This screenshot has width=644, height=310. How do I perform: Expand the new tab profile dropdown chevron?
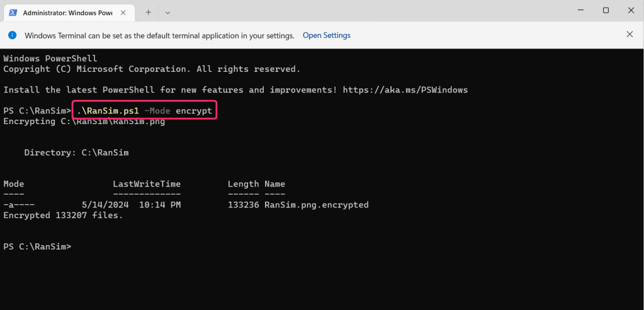coord(167,12)
